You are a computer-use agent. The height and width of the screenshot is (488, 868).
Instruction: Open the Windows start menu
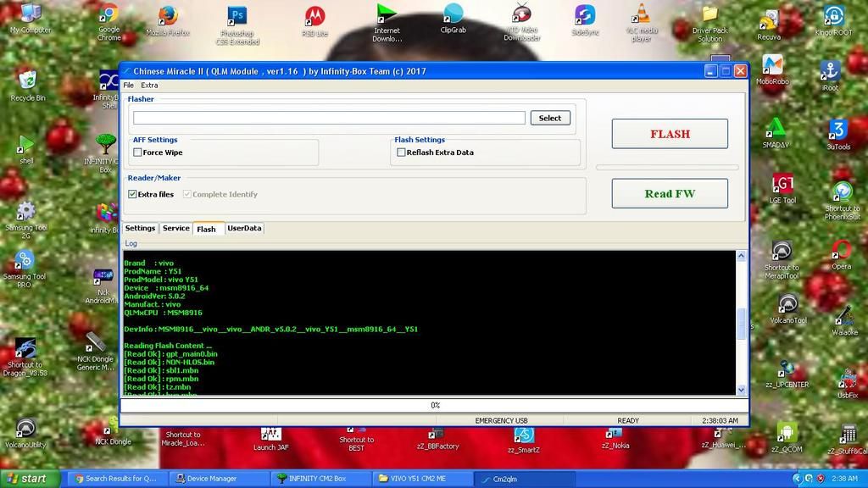click(x=30, y=479)
